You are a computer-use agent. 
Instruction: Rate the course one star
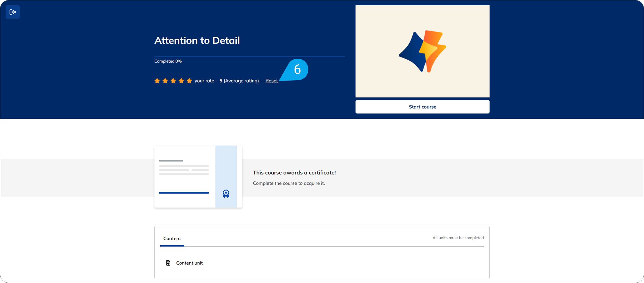coord(157,81)
